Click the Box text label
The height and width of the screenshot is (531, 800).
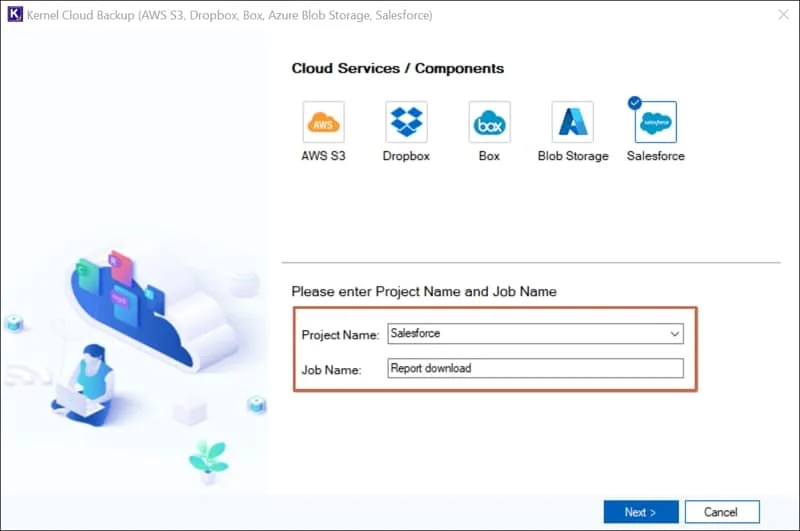(x=489, y=156)
